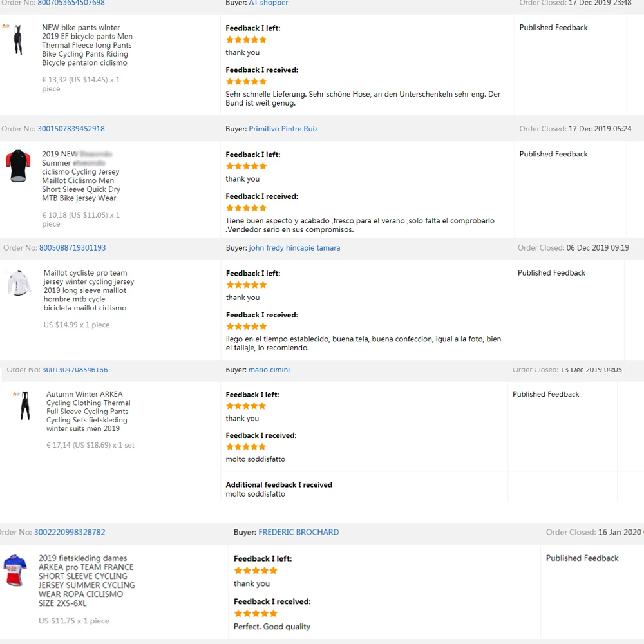Open the A1 shopper buyer link
Screen dimensions: 644x644
click(269, 3)
